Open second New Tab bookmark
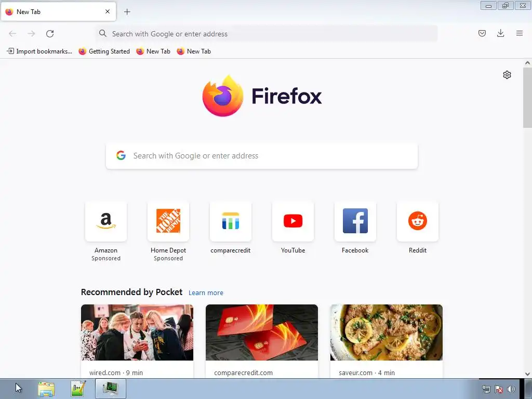The height and width of the screenshot is (399, 532). point(194,51)
